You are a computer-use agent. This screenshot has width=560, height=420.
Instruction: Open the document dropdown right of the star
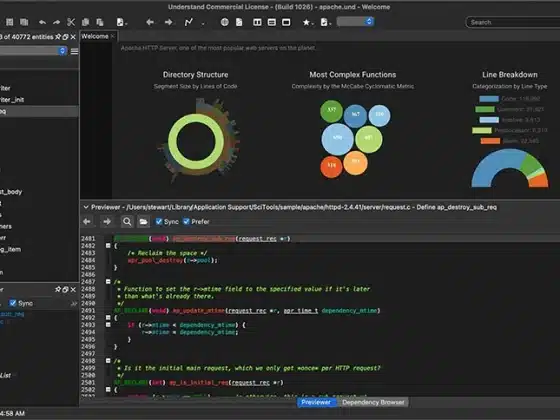pos(326,22)
